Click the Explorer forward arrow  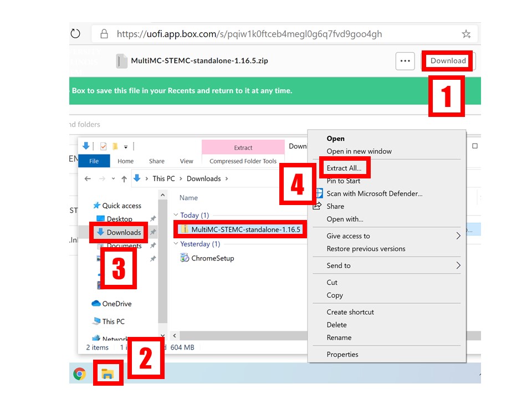click(102, 178)
